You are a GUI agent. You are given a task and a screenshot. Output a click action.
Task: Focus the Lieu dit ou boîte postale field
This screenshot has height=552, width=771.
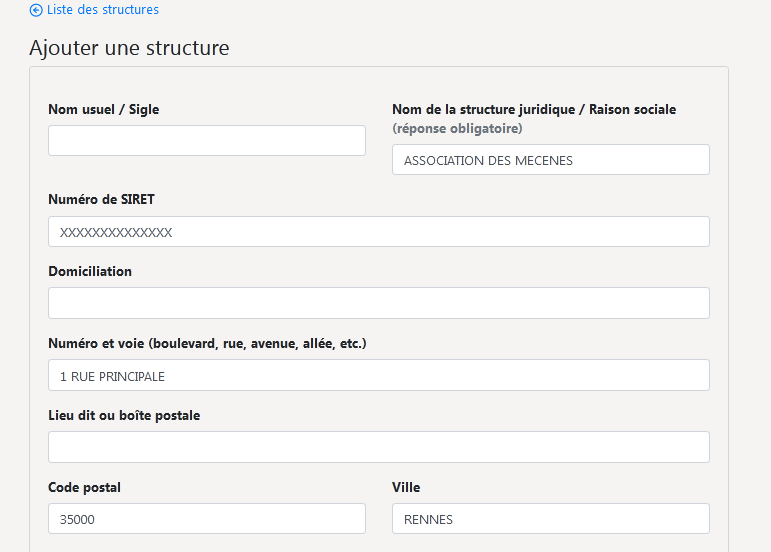pyautogui.click(x=379, y=447)
